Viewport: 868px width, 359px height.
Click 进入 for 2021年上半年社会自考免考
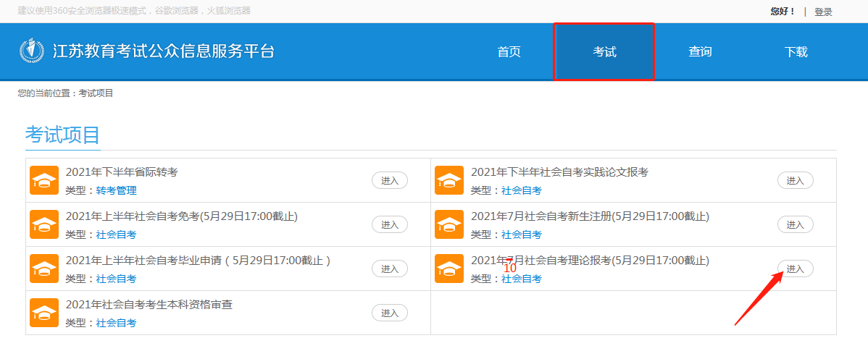(390, 224)
